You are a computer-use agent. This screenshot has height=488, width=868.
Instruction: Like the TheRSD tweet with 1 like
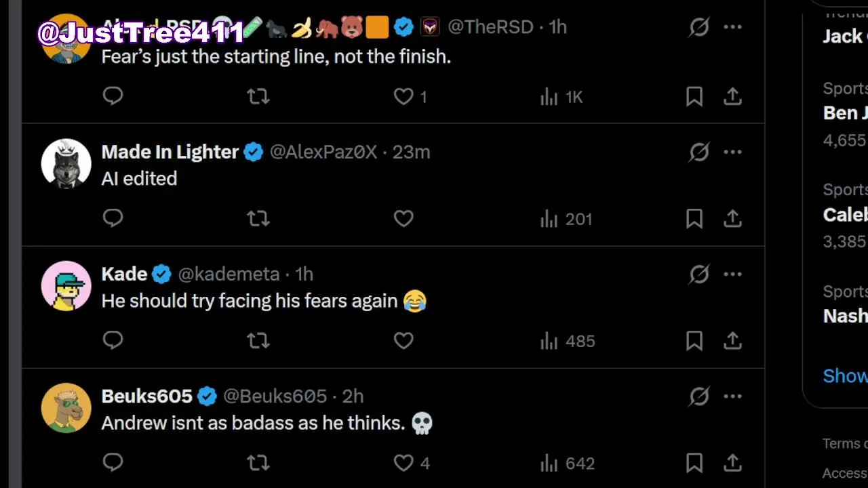[404, 97]
